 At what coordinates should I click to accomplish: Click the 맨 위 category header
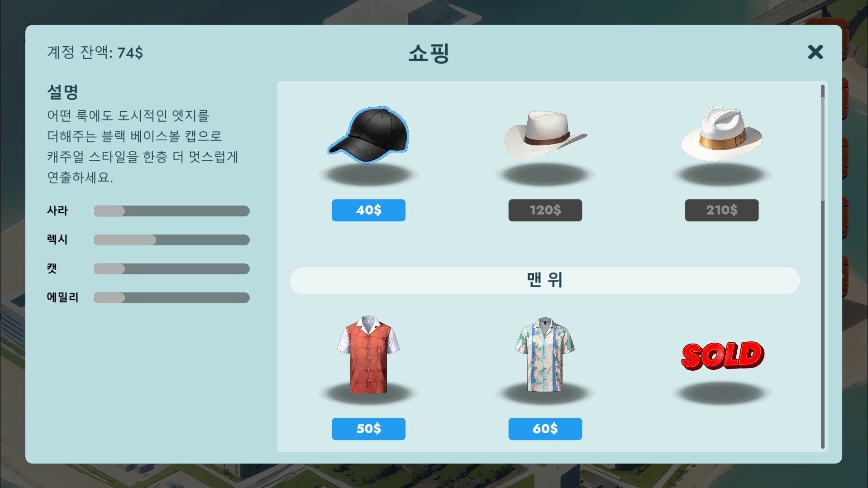[x=544, y=280]
